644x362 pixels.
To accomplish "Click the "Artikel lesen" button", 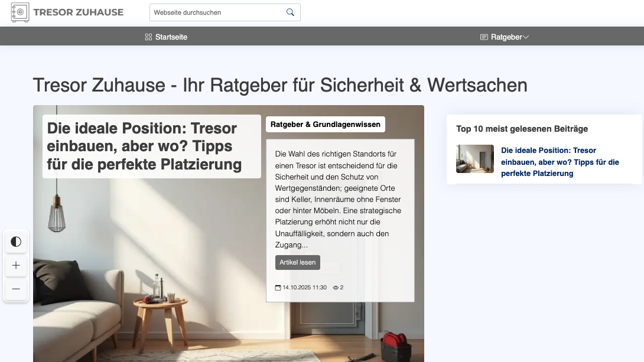I will pos(297,262).
